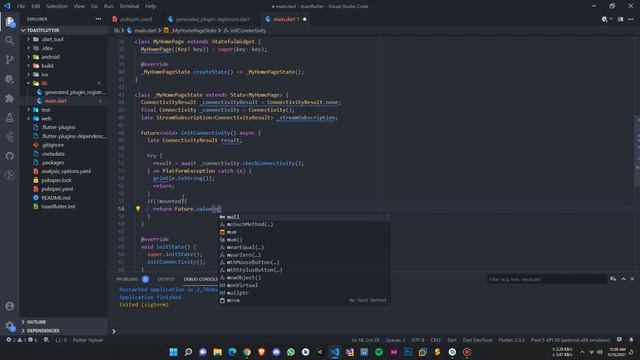Open the Manage gear in activity bar
Image resolution: width=640 pixels, height=360 pixels.
(x=9, y=326)
